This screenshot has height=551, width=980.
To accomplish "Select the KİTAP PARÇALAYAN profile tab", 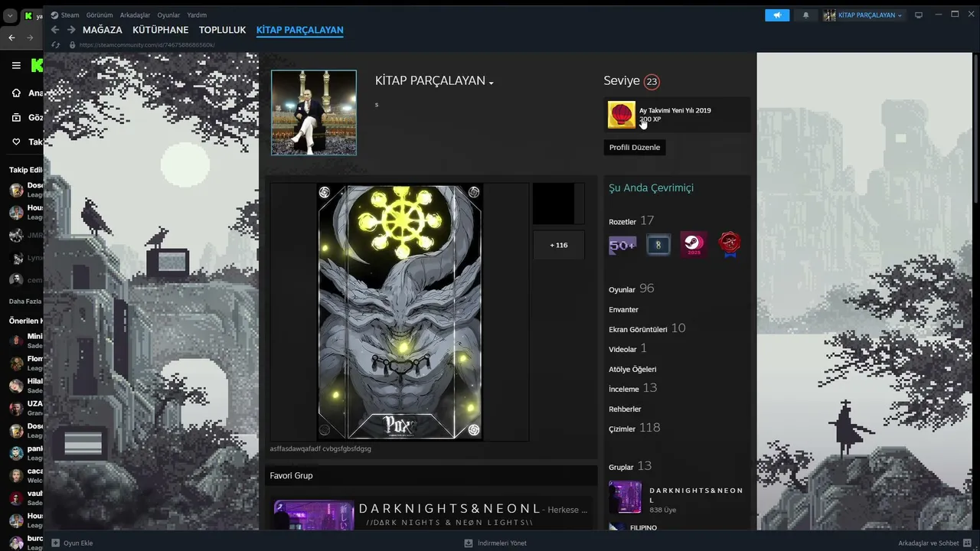I will click(299, 30).
